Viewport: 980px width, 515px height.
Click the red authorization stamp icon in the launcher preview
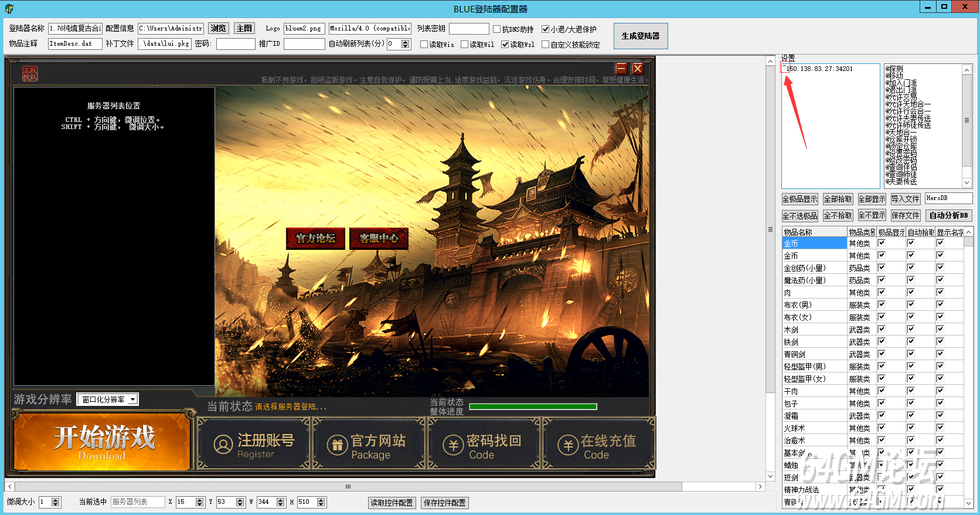tap(30, 73)
